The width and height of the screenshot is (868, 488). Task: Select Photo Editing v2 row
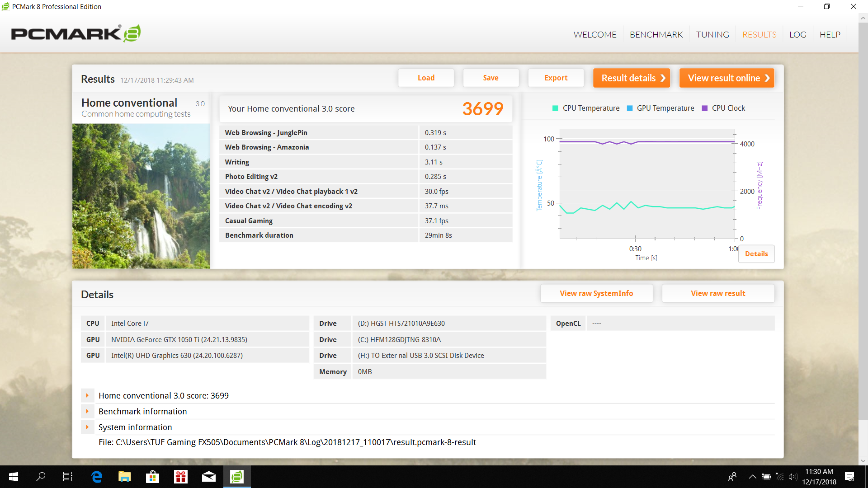pyautogui.click(x=366, y=177)
